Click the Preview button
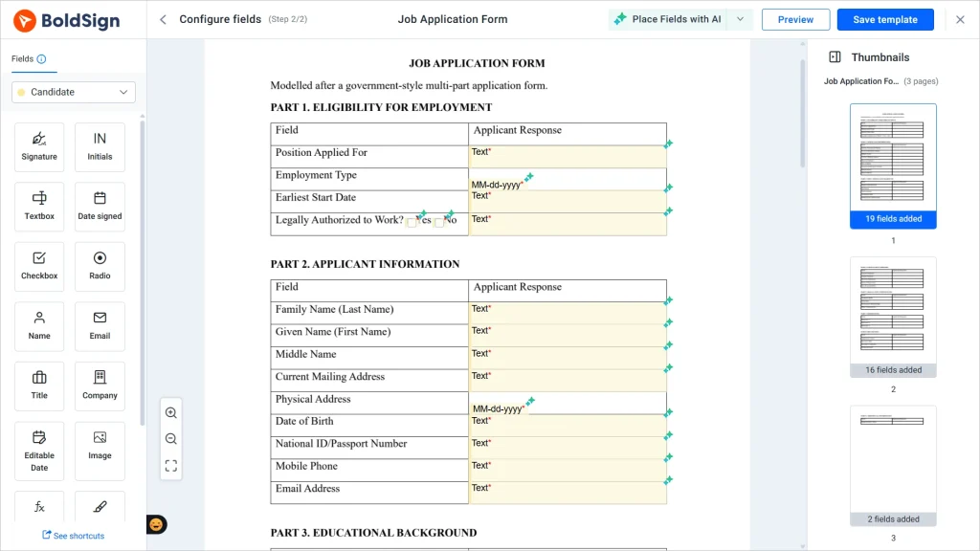The width and height of the screenshot is (980, 551). point(795,19)
